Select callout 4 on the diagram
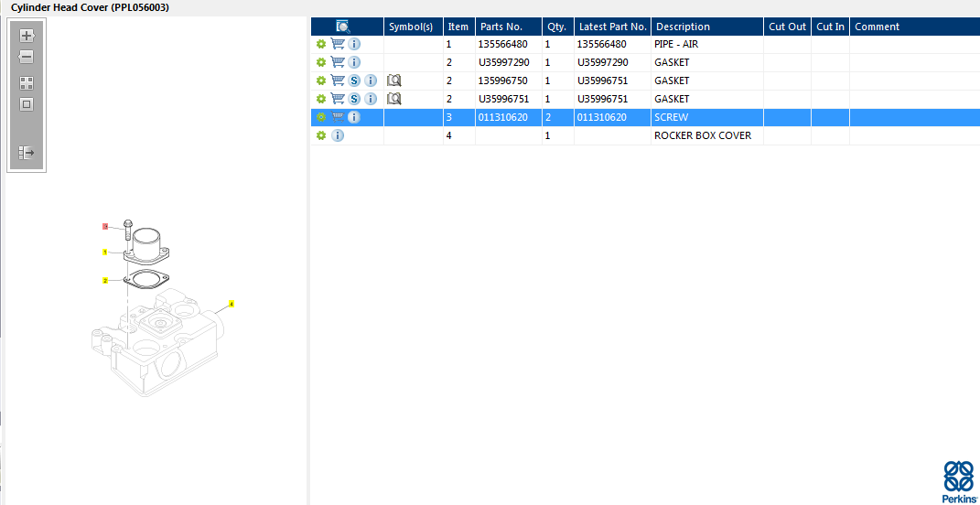Image resolution: width=980 pixels, height=505 pixels. tap(232, 304)
